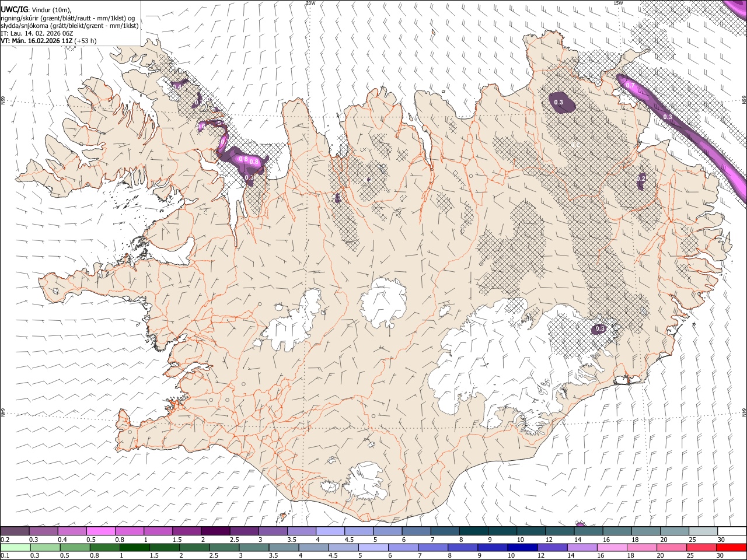The width and height of the screenshot is (747, 560).
Task: Click the white swatch after upper scale 30
Action: point(731,531)
